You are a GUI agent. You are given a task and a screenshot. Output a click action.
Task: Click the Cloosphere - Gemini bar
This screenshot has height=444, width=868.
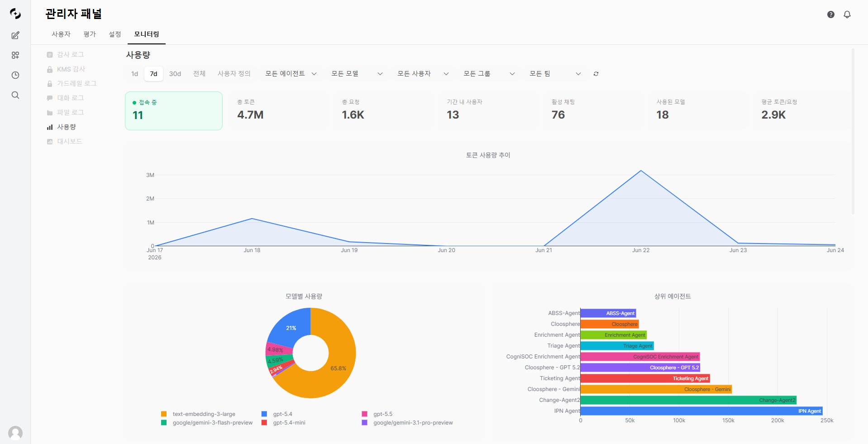click(656, 389)
